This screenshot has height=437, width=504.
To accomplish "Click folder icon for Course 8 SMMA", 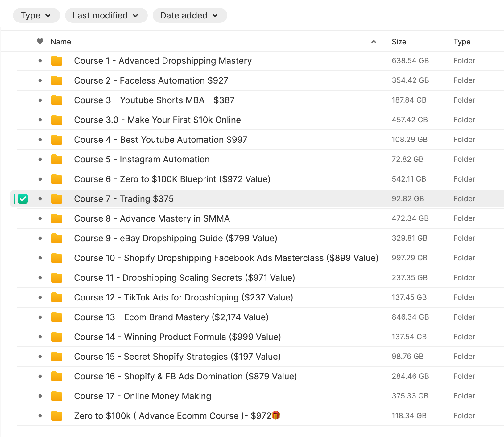I will point(57,219).
